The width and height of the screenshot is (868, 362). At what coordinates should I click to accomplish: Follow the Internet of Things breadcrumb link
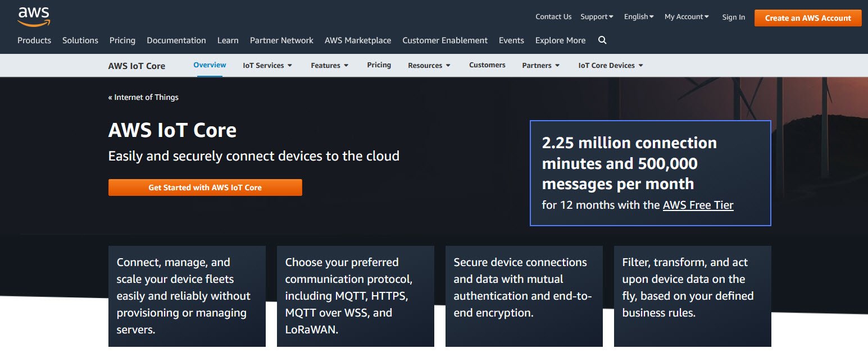[x=143, y=97]
